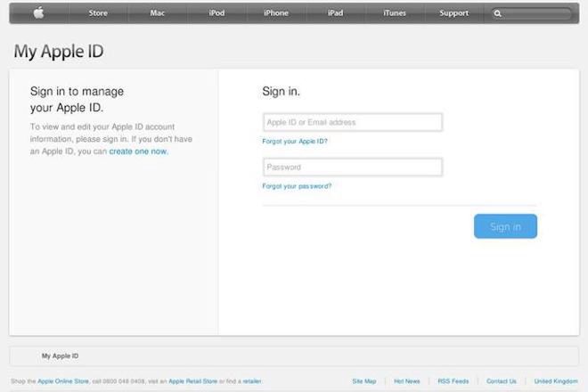Select iPhone in the navigation bar

pos(276,12)
